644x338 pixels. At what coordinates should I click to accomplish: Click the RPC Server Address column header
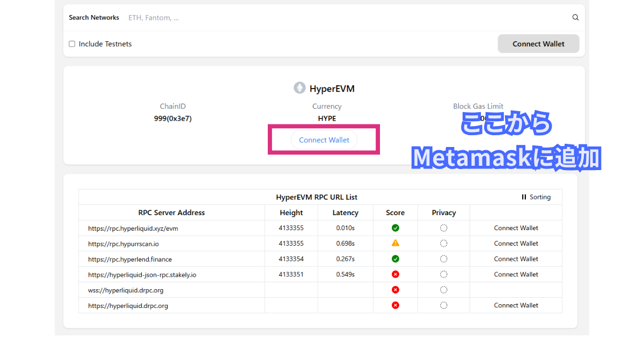click(172, 212)
